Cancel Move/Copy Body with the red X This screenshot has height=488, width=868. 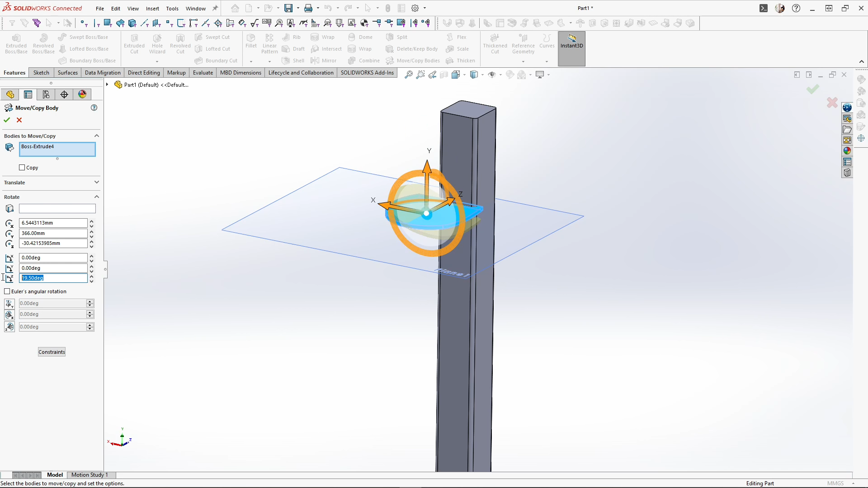[19, 120]
